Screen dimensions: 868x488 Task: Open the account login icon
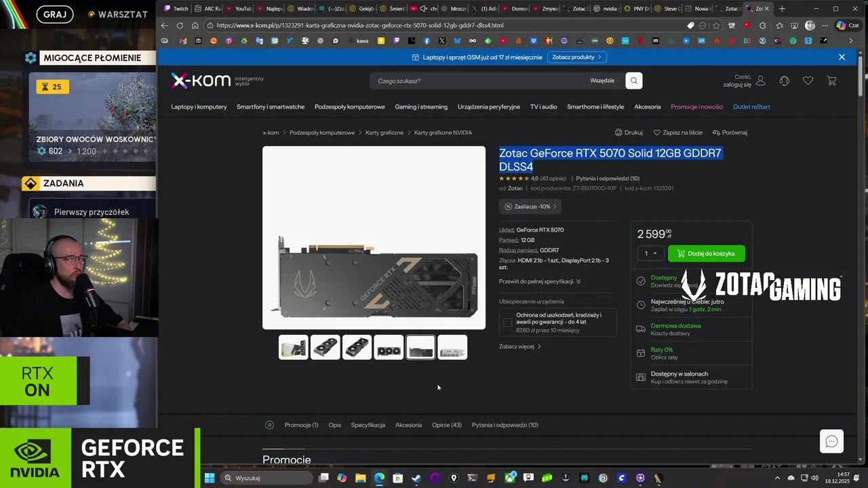coord(760,81)
